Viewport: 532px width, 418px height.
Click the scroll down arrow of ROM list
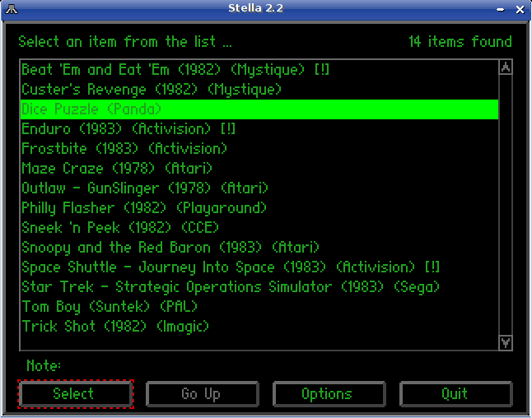click(x=506, y=343)
